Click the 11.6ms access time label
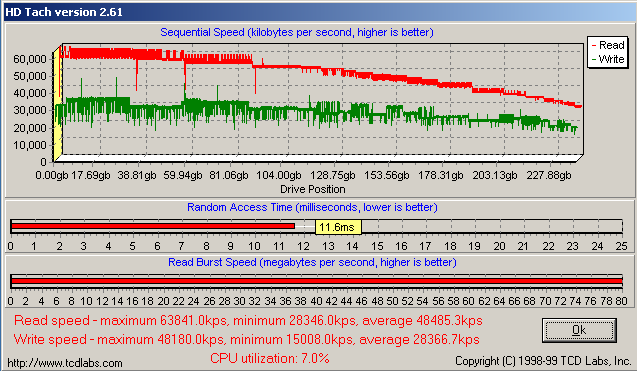 point(338,227)
